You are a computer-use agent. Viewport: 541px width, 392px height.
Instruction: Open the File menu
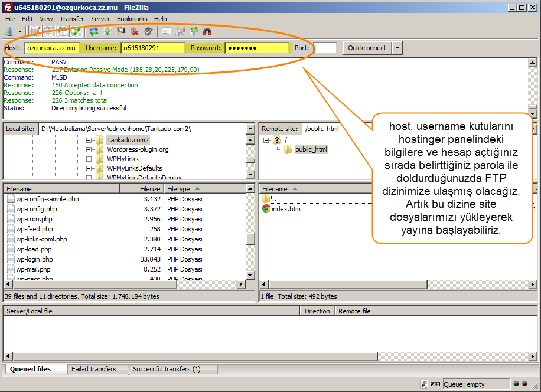pos(10,19)
